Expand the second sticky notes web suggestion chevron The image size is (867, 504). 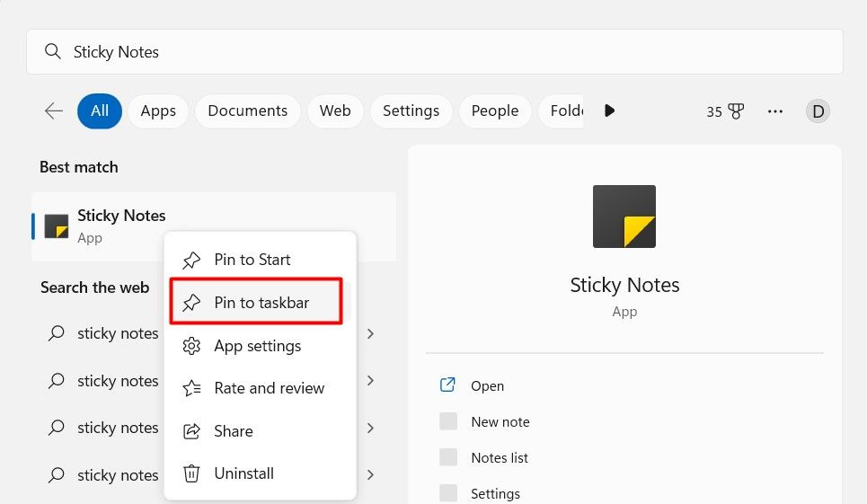coord(370,381)
